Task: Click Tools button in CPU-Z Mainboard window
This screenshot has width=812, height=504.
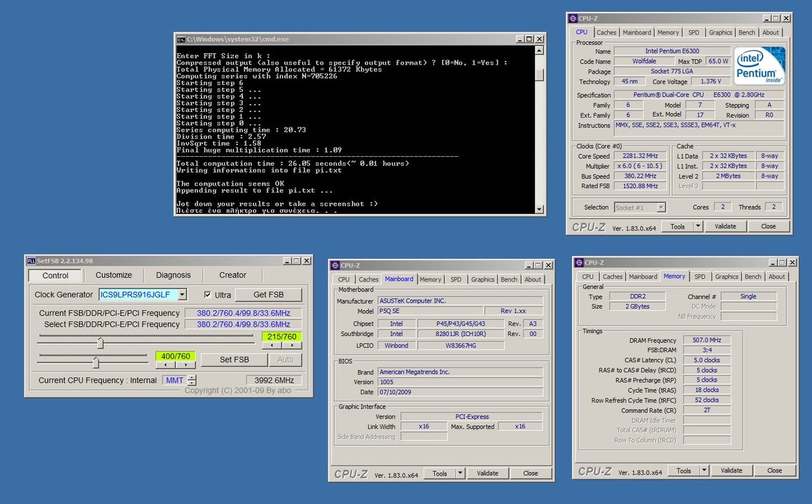Action: [440, 473]
